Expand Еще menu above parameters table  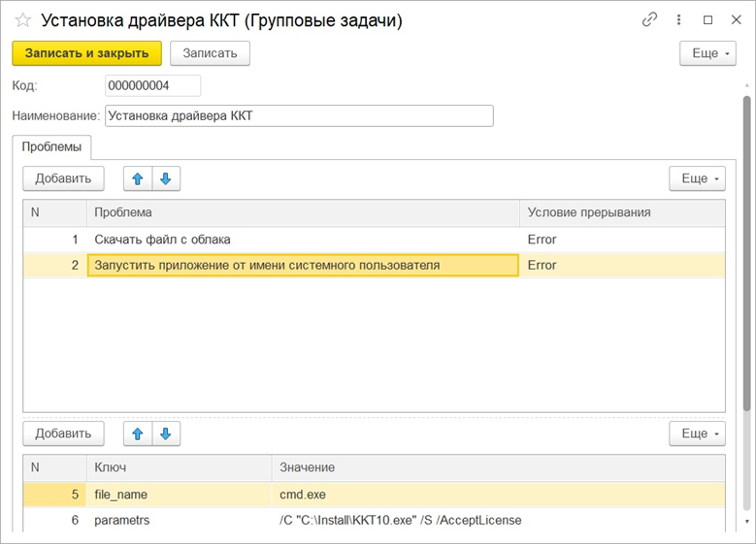tap(697, 433)
